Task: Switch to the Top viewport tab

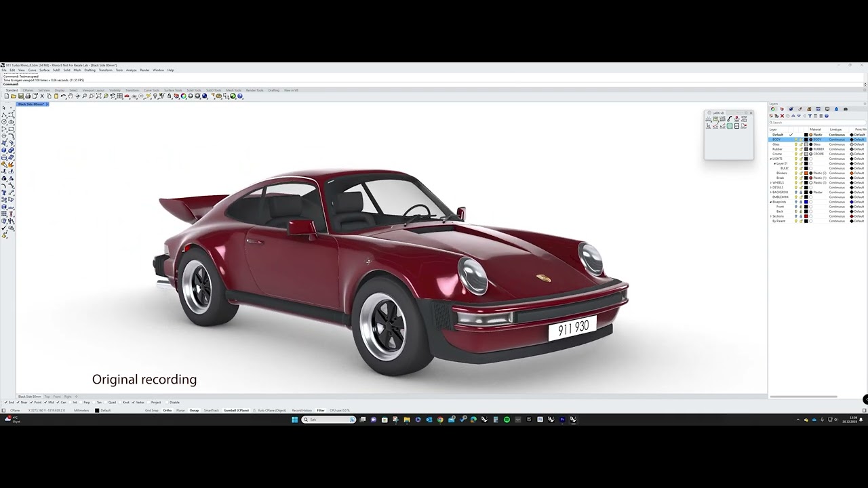Action: coord(47,396)
